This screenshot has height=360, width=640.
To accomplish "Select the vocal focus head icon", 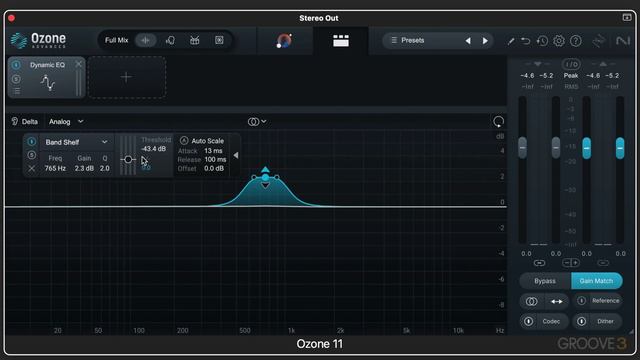I will point(170,40).
